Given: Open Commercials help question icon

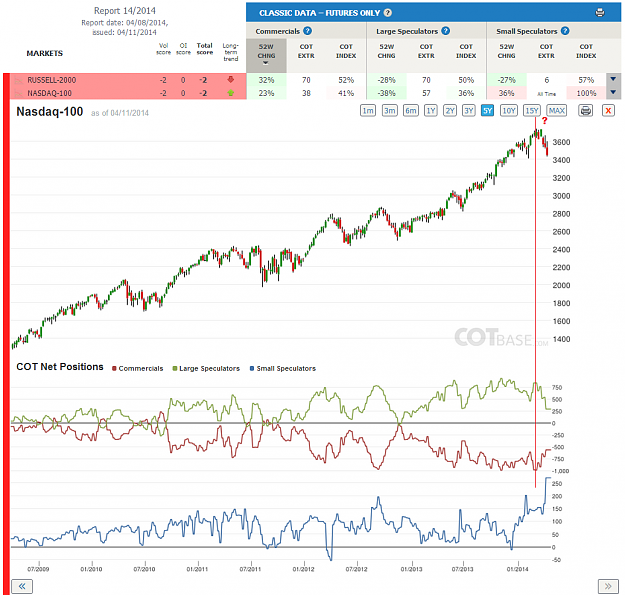Looking at the screenshot, I should point(307,31).
